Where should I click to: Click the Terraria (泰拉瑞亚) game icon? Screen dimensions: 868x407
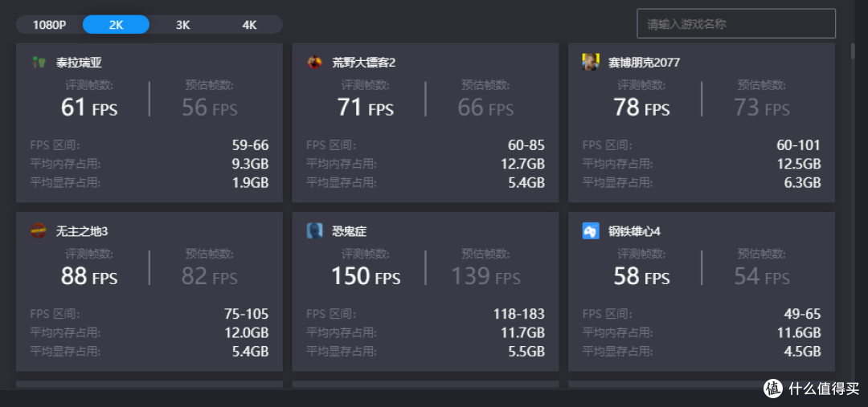tap(39, 62)
